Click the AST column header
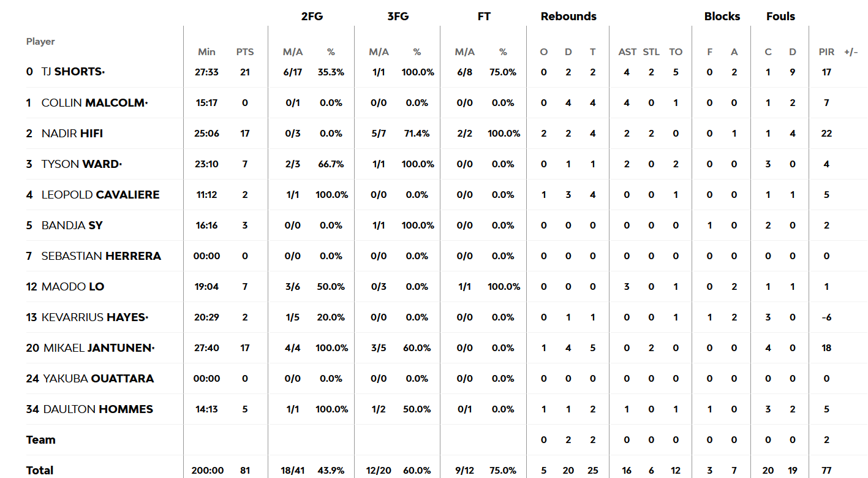This screenshot has width=868, height=478. click(x=627, y=52)
